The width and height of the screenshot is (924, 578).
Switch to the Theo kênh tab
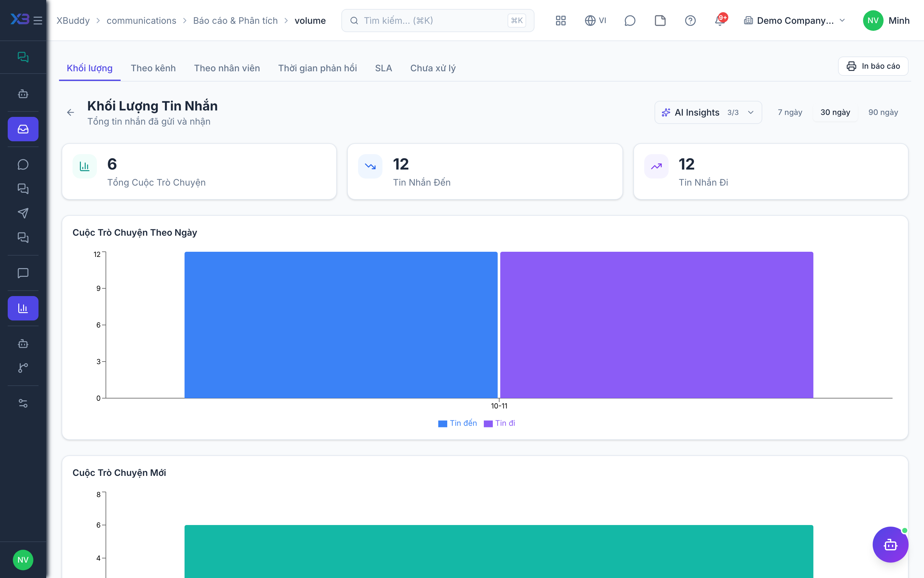coord(153,68)
